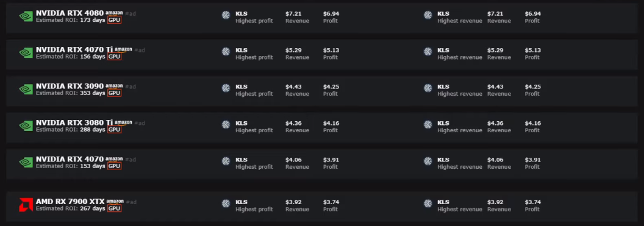The width and height of the screenshot is (644, 226).
Task: Click the GPU tag under RTX 3090
Action: [x=114, y=93]
